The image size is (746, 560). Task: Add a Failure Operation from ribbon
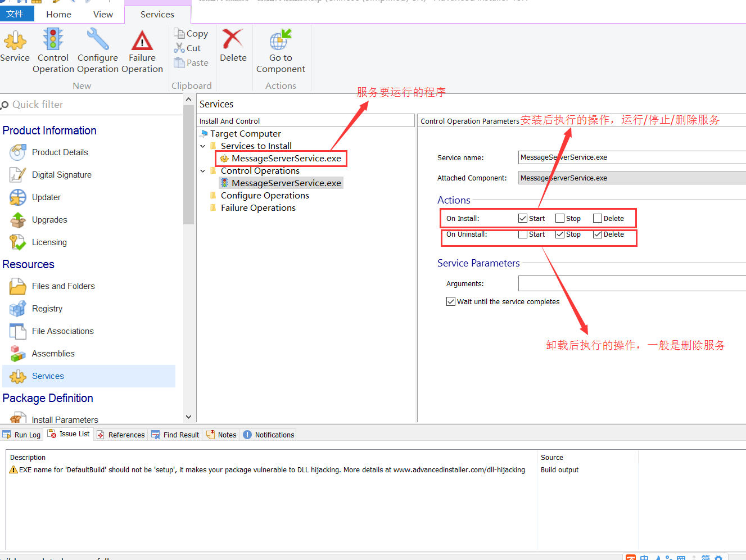(142, 51)
